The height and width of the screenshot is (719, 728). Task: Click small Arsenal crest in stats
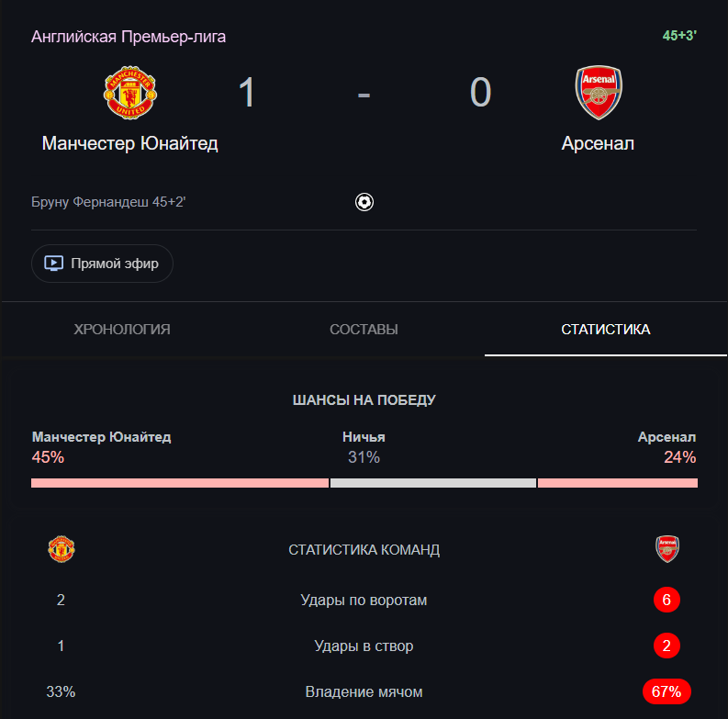click(667, 549)
